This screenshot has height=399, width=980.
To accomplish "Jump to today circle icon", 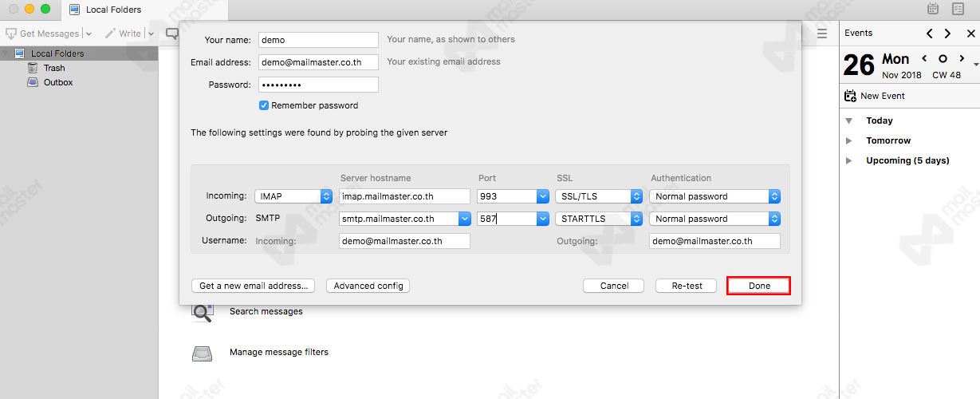I will click(943, 59).
